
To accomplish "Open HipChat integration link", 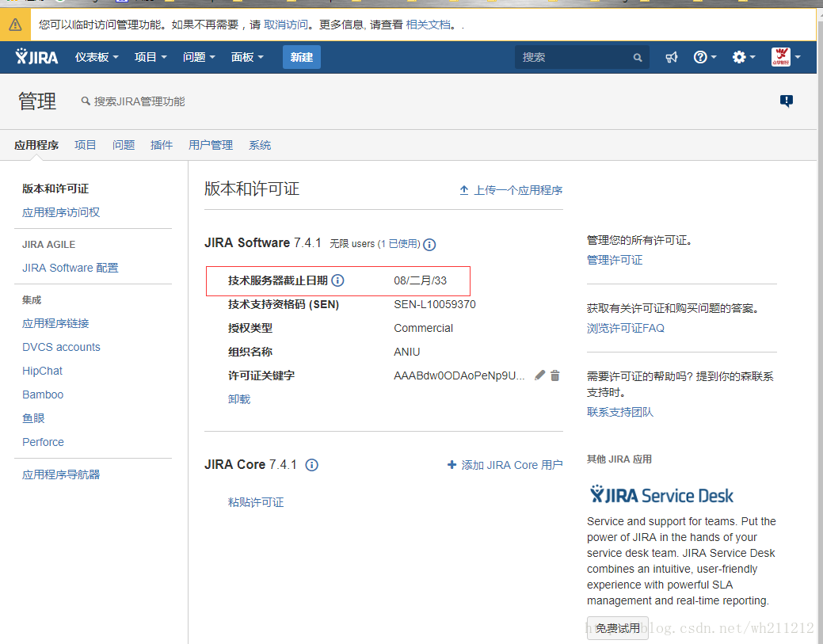I will pos(43,371).
